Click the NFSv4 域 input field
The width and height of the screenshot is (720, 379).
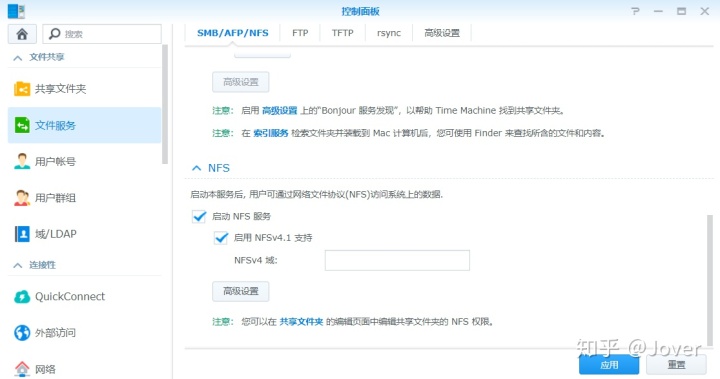coord(397,260)
